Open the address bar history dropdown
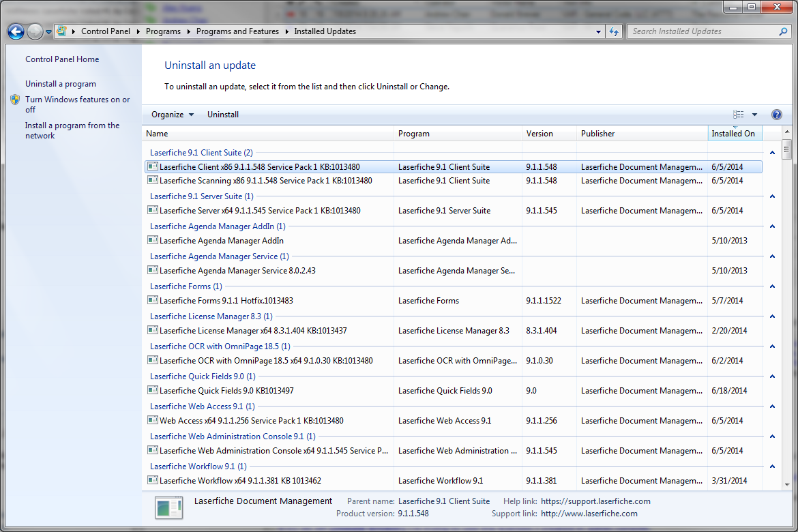 tap(598, 31)
